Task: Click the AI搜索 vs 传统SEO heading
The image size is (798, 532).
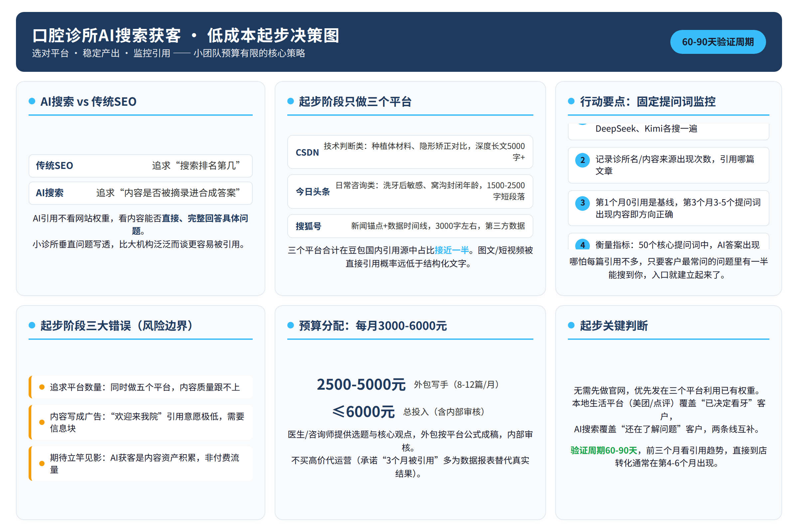Action: pos(88,101)
